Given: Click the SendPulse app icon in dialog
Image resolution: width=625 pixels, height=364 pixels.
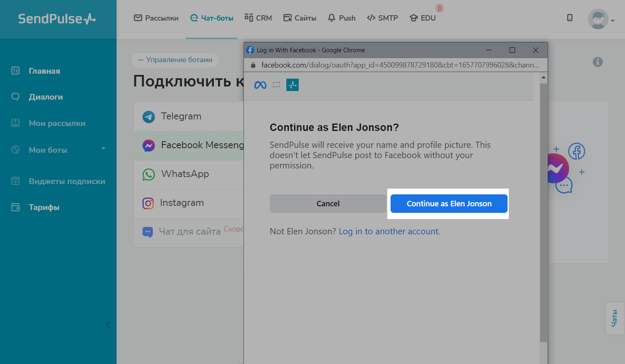Looking at the screenshot, I should (293, 85).
